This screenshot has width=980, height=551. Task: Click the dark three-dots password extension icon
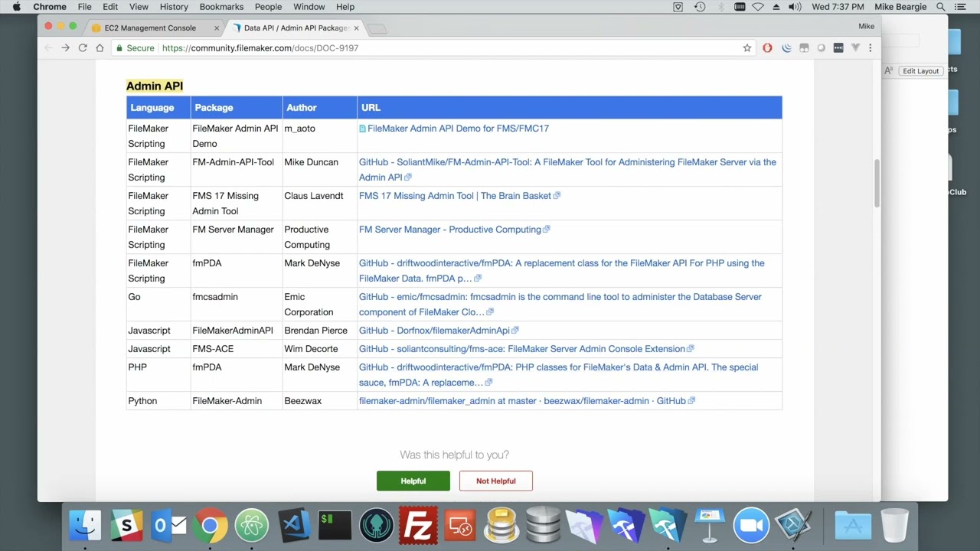(x=838, y=47)
